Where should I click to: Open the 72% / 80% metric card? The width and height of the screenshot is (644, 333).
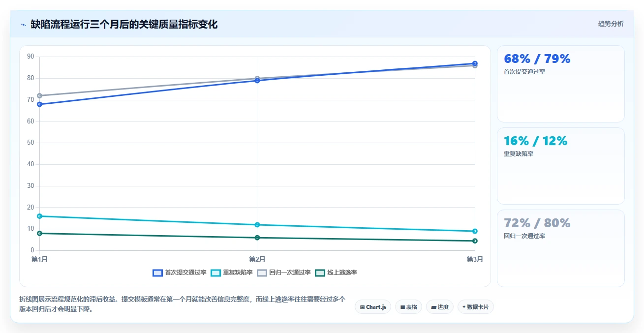click(561, 248)
